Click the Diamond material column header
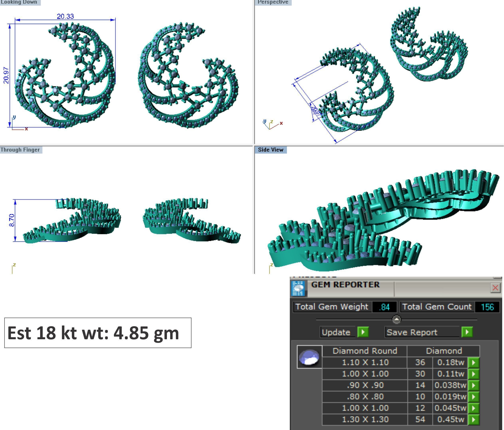 coord(444,351)
